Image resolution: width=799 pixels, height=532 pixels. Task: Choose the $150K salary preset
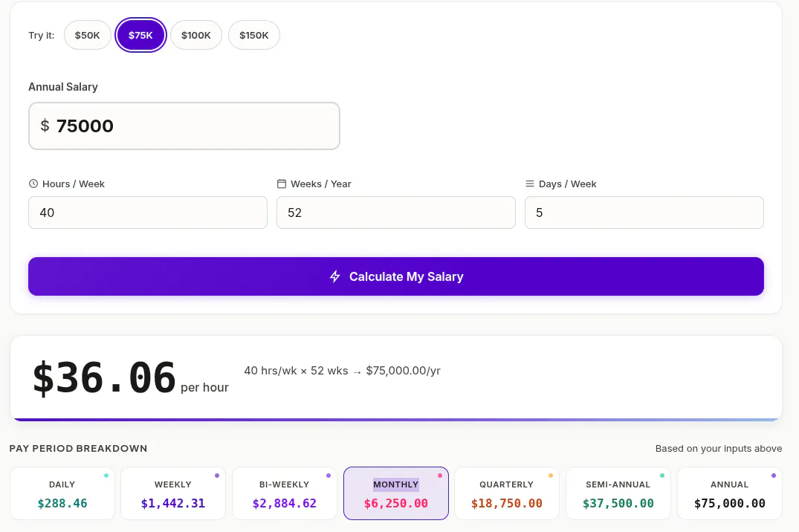click(x=253, y=35)
